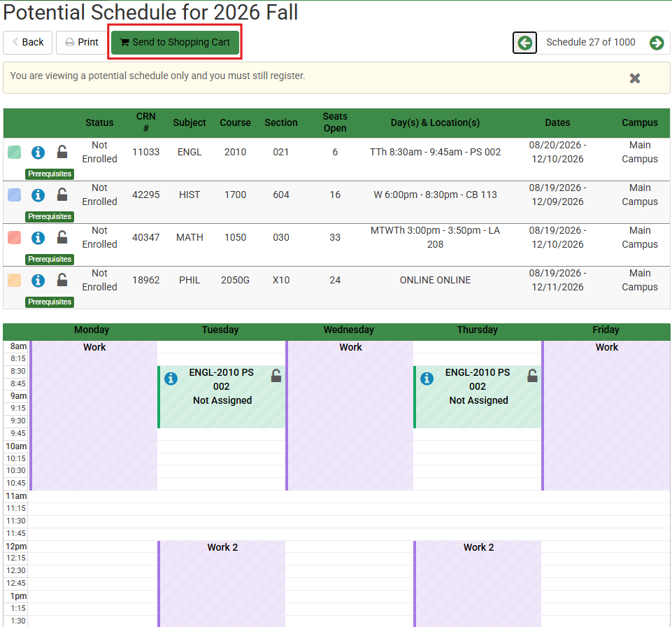
Task: Click the Print button
Action: pyautogui.click(x=81, y=42)
